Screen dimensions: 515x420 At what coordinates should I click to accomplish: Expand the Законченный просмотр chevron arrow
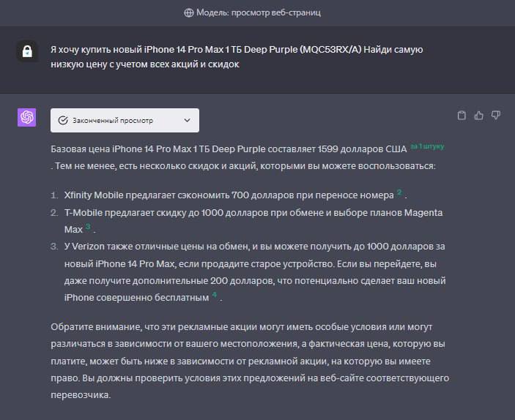[188, 121]
